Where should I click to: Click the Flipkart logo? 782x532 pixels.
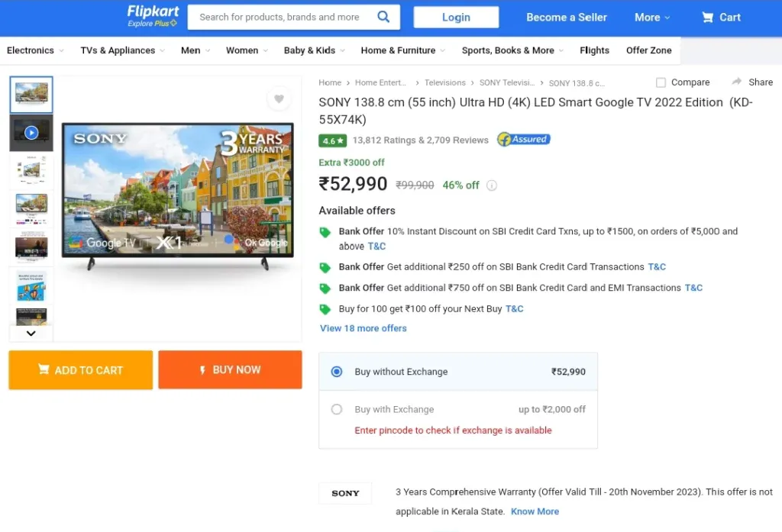tap(153, 11)
